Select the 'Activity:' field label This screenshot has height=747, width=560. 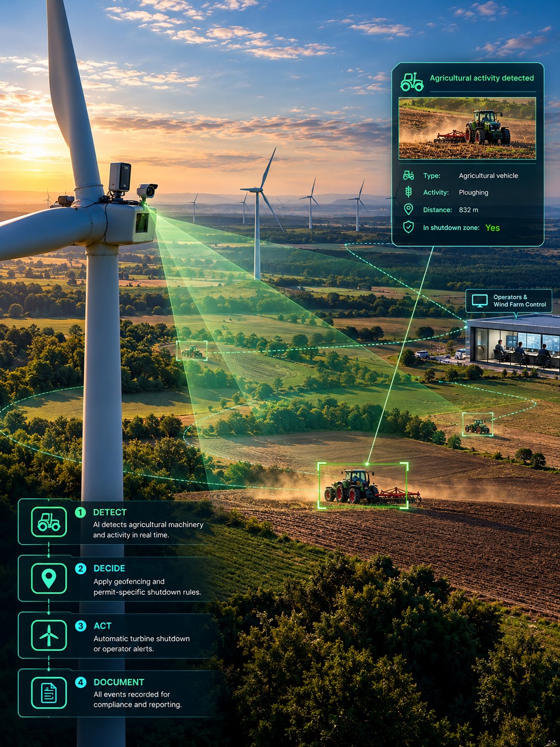[436, 192]
